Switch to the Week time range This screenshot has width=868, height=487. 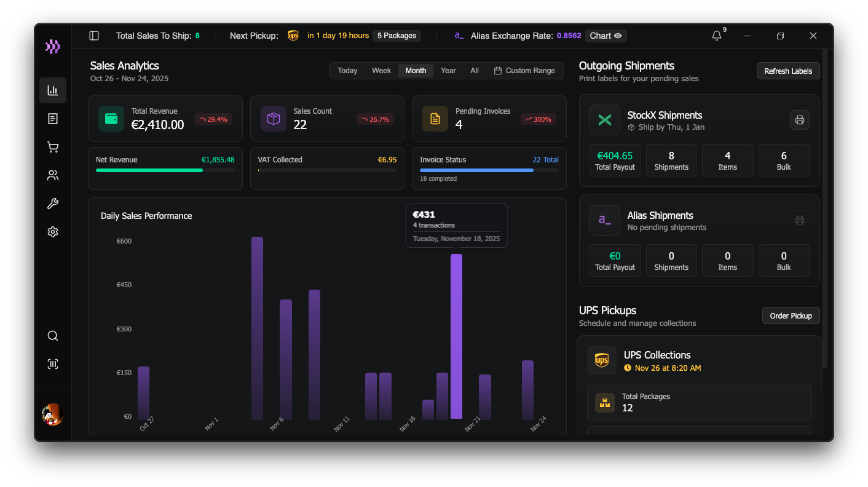(381, 71)
